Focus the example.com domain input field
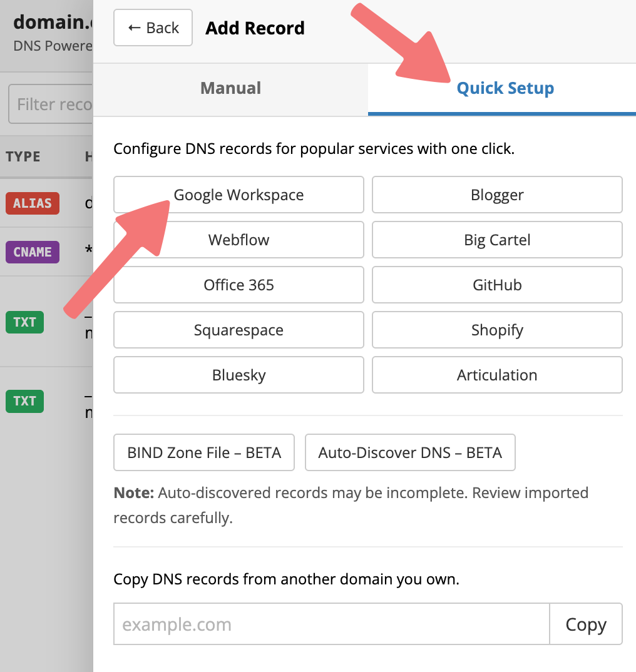636x672 pixels. coord(332,624)
